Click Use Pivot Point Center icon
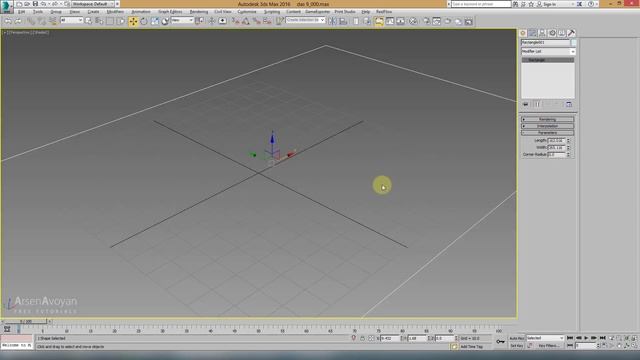This screenshot has width=640, height=360. [x=198, y=21]
